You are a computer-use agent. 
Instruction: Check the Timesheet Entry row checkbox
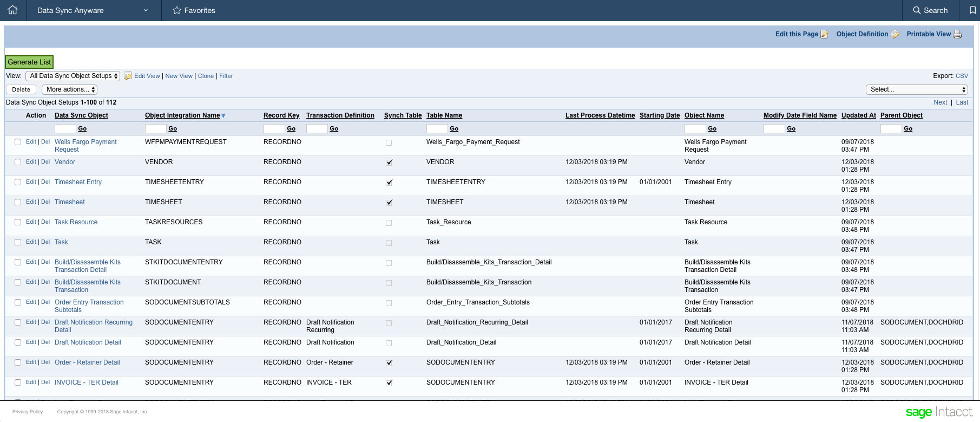(18, 182)
